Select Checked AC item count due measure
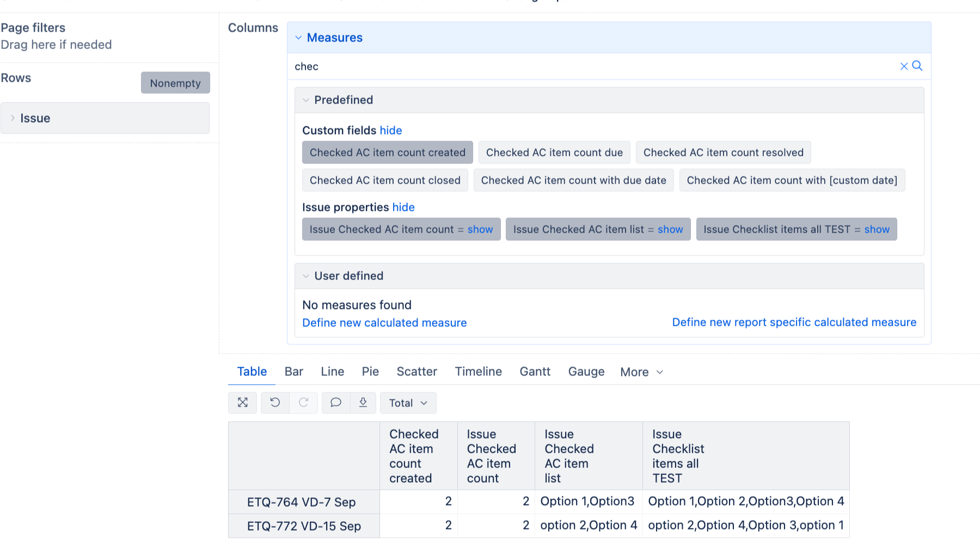 pyautogui.click(x=554, y=153)
